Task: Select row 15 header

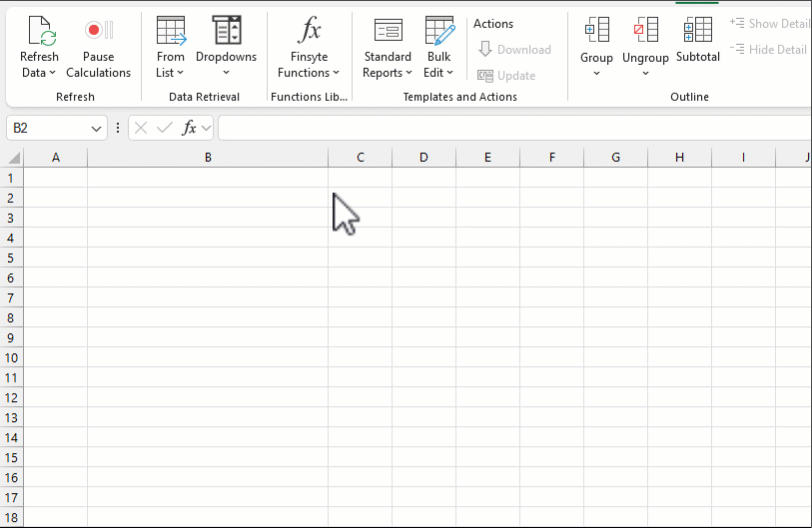Action: coord(11,458)
